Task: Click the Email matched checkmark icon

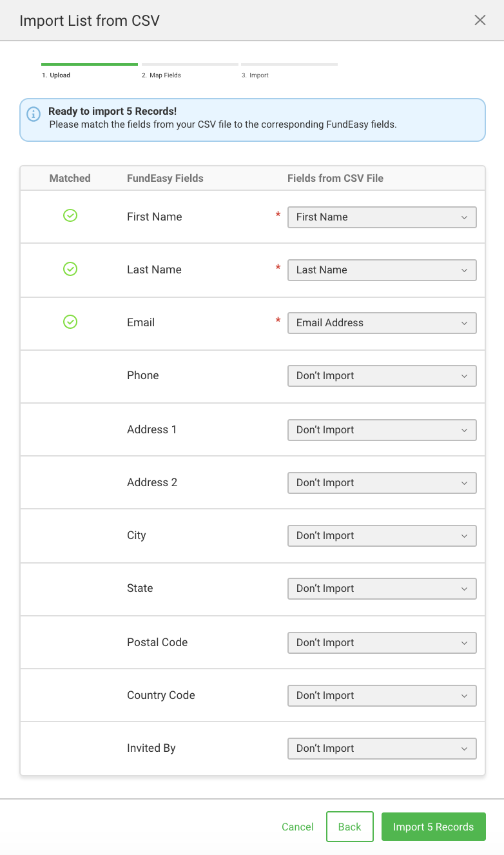Action: point(70,321)
